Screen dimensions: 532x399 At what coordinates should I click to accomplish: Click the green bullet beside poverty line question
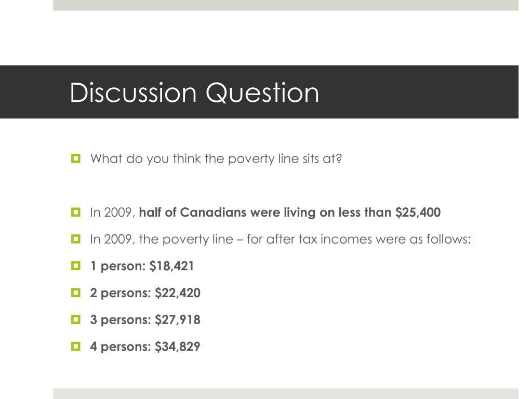(76, 158)
